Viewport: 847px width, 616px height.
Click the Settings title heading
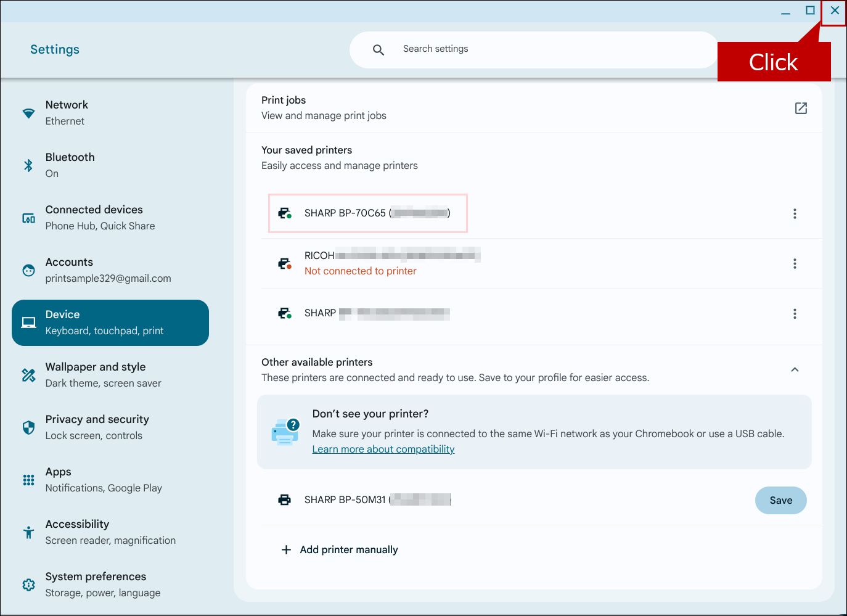point(55,49)
